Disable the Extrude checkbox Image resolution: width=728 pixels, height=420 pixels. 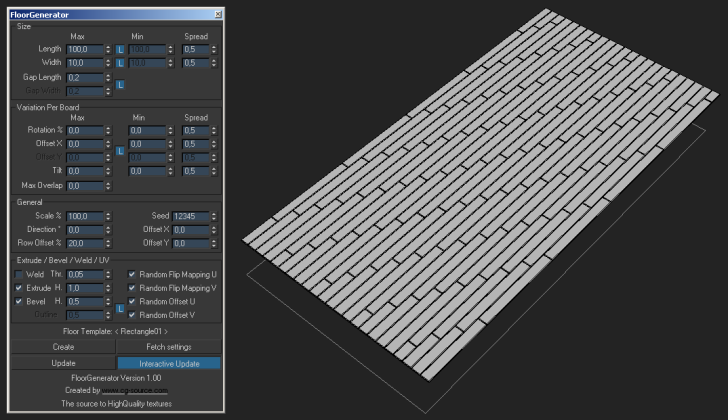(19, 288)
